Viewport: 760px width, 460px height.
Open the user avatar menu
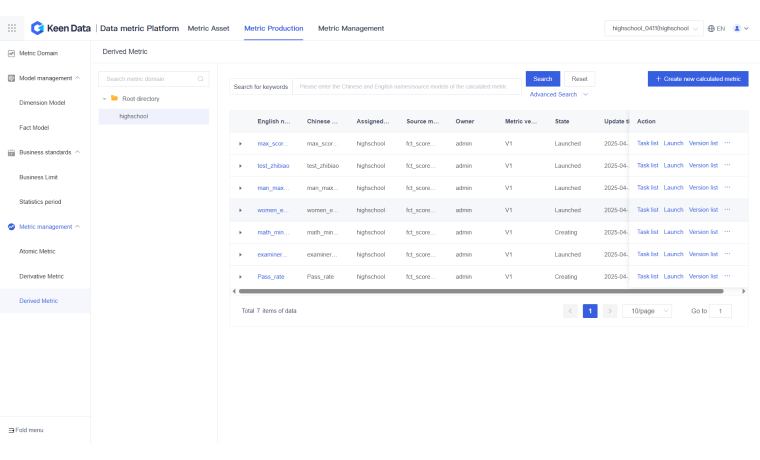click(738, 29)
